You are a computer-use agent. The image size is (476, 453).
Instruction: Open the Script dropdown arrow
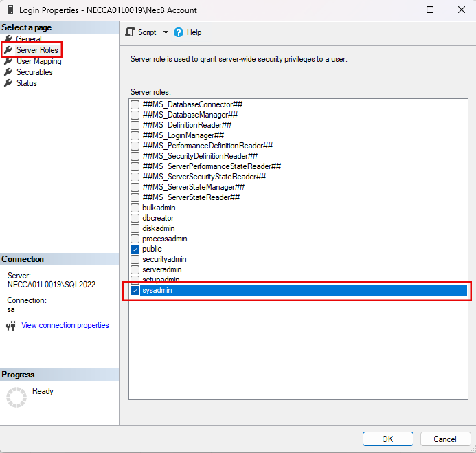[x=166, y=32]
